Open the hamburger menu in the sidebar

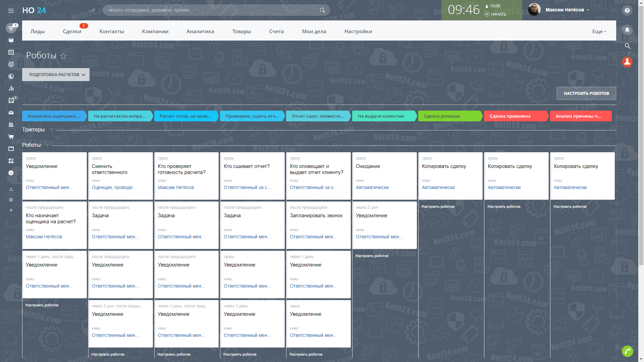click(11, 11)
